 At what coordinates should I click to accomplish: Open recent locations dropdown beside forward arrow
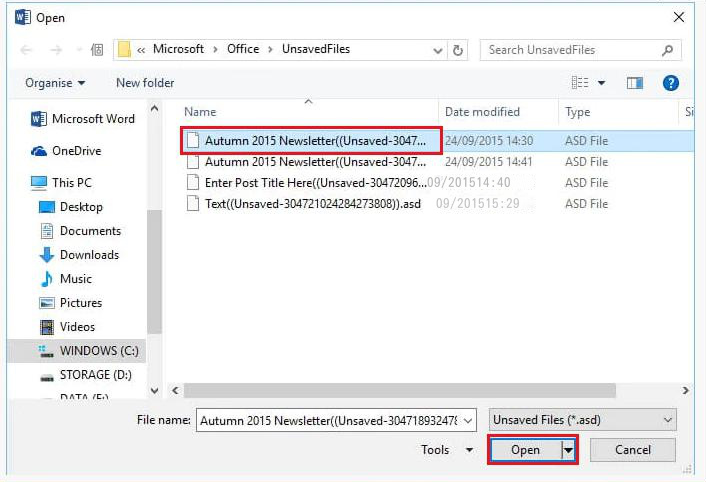(79, 50)
